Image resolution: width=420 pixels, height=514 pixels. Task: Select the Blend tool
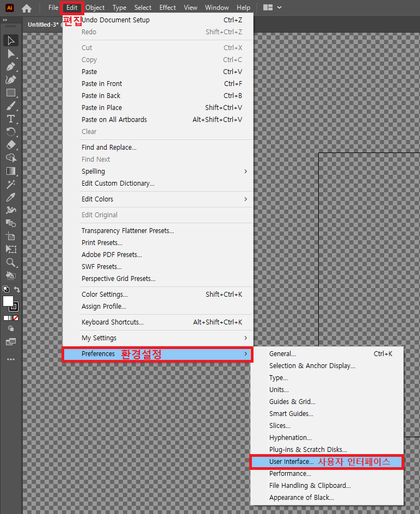point(11,223)
